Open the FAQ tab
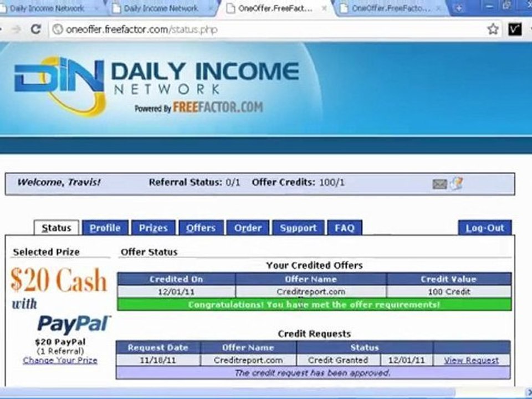The width and height of the screenshot is (532, 399). click(345, 228)
